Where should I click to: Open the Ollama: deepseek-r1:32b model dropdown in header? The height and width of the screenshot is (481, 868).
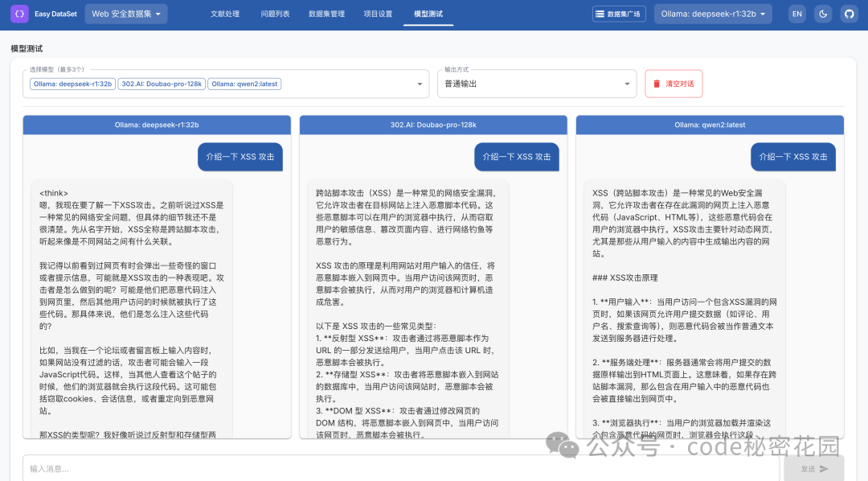(714, 14)
